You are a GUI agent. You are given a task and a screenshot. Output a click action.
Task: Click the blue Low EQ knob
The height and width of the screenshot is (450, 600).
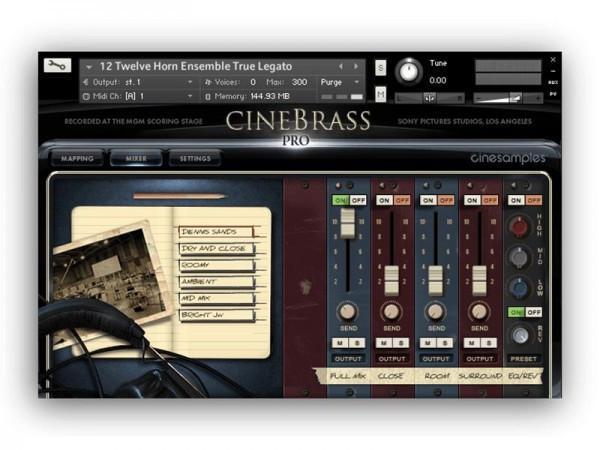(519, 288)
